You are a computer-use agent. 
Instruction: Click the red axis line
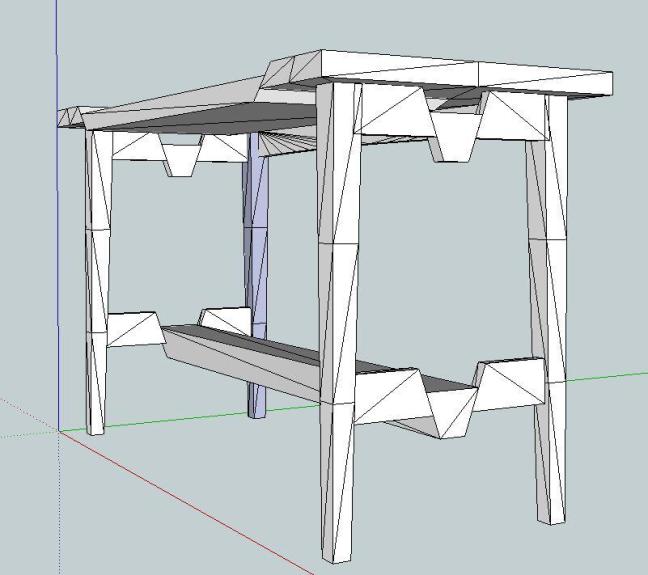click(186, 502)
